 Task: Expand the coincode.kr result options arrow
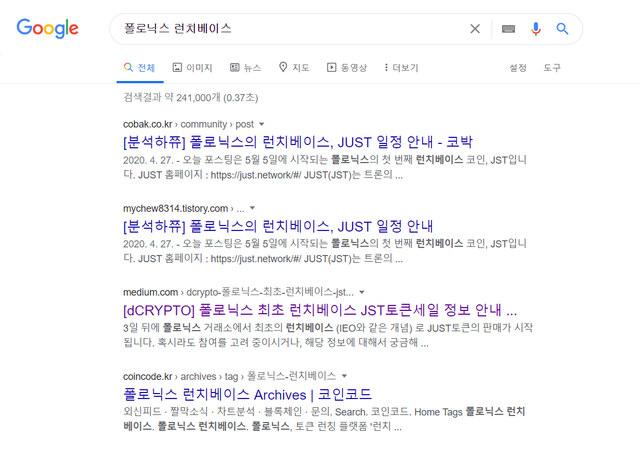344,376
